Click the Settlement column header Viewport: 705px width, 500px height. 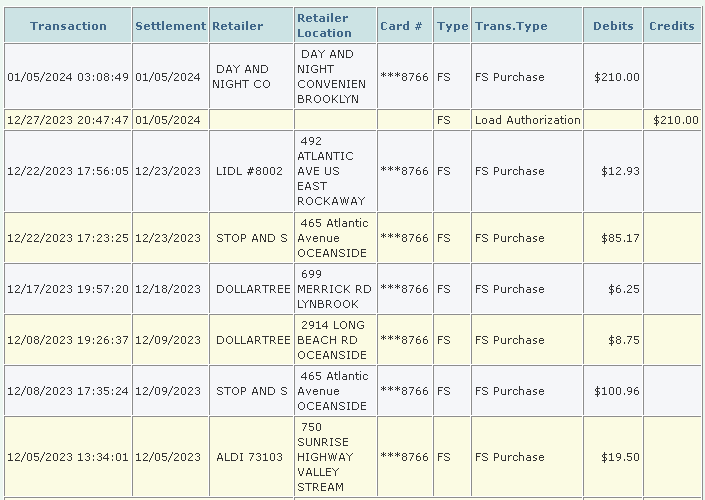tap(170, 26)
